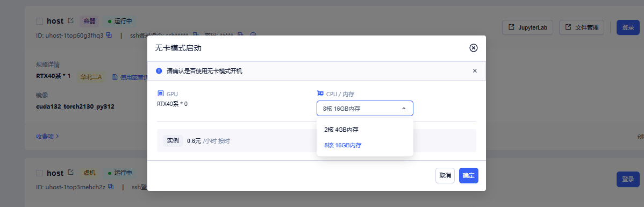Click the 实例 tag in the price bar

173,140
